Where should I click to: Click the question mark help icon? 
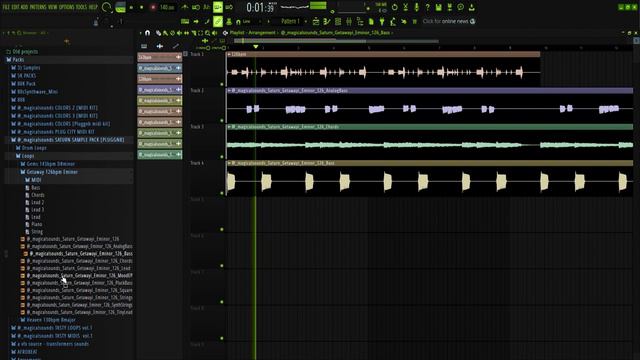(x=427, y=7)
